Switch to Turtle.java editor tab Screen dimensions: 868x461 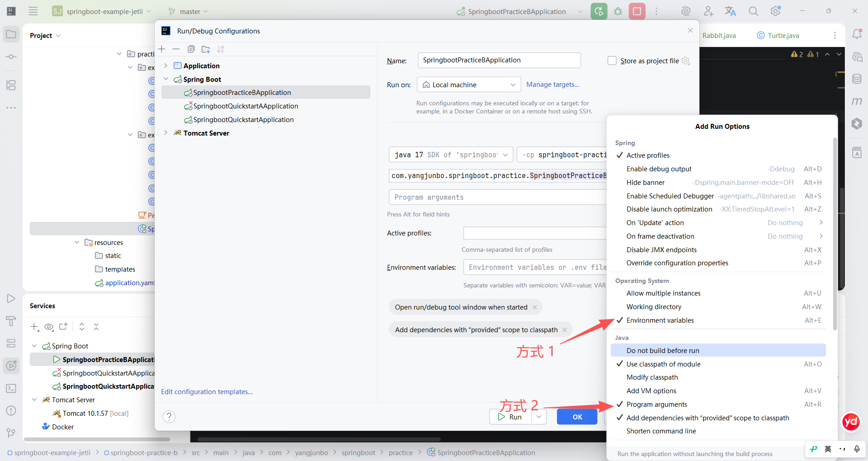point(778,35)
